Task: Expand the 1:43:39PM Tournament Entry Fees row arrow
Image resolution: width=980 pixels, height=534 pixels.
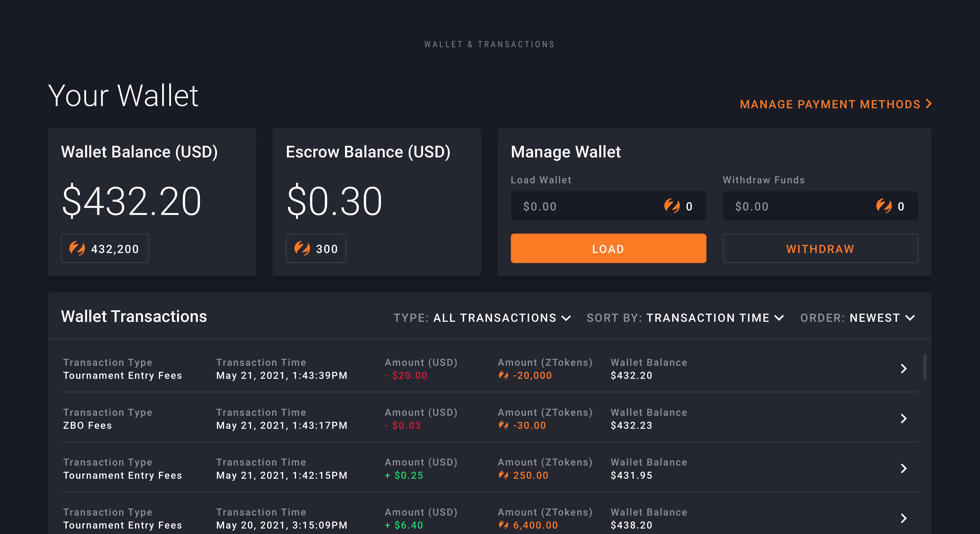Action: click(904, 368)
